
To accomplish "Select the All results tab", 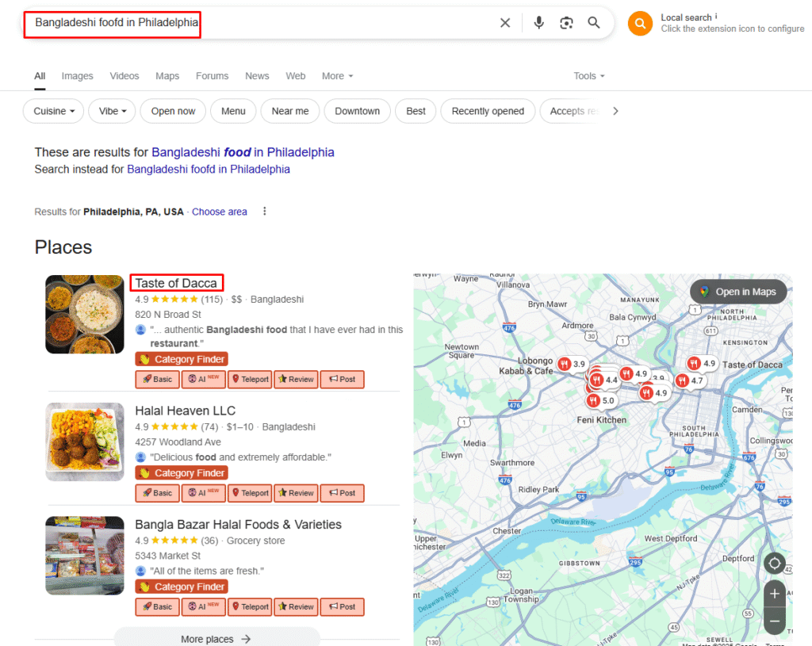I will (40, 76).
